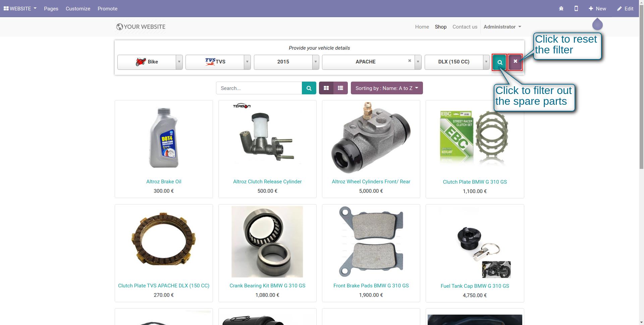Toggle the mobile preview phone icon
The image size is (644, 325).
(576, 8)
